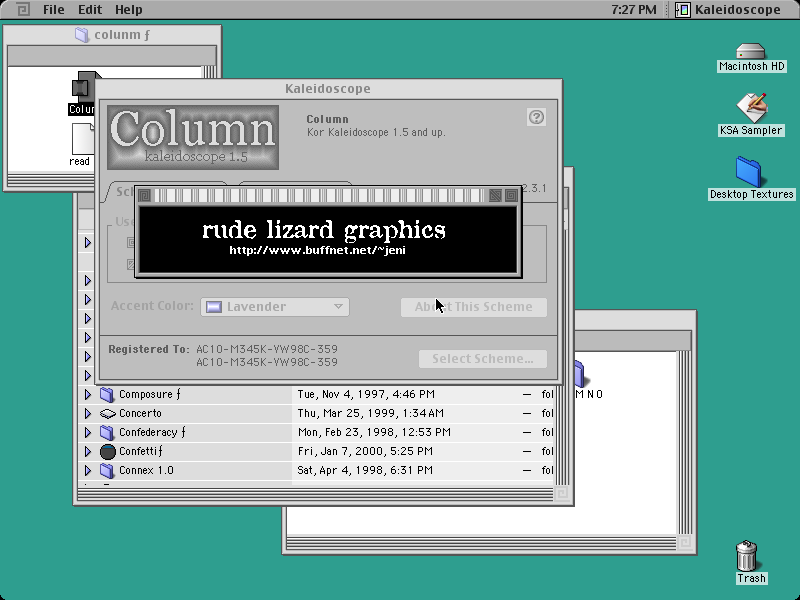The width and height of the screenshot is (800, 600).
Task: Click the Kaleidoscope window title bar text
Action: 328,89
